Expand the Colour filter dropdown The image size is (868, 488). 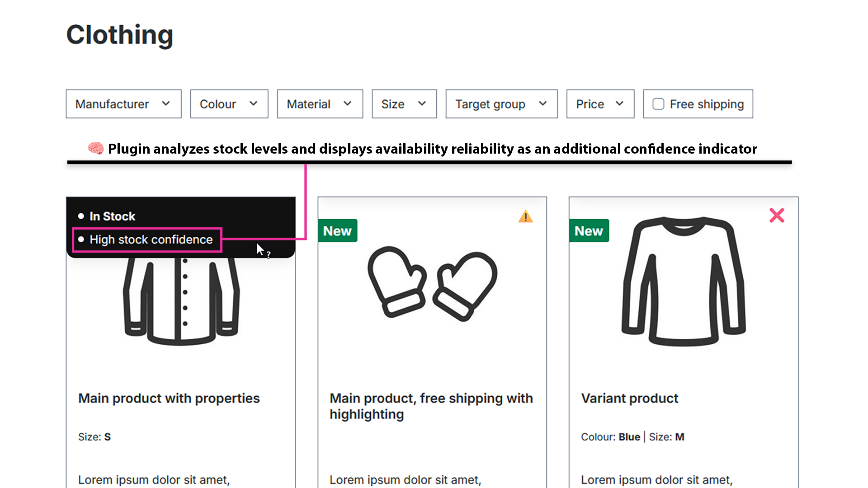(x=229, y=104)
